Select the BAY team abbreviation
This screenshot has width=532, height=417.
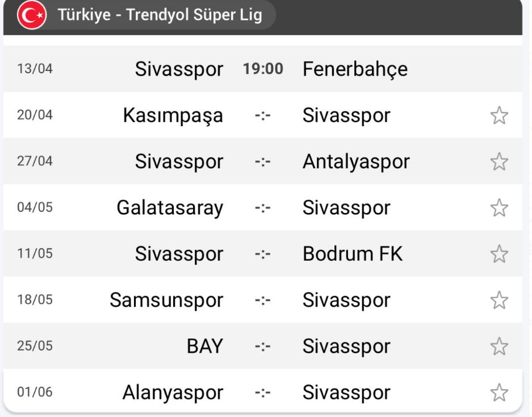click(204, 346)
